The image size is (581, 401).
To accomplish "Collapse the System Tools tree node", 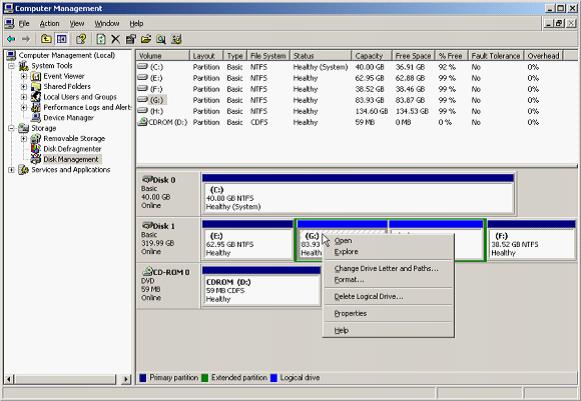I will click(x=11, y=66).
